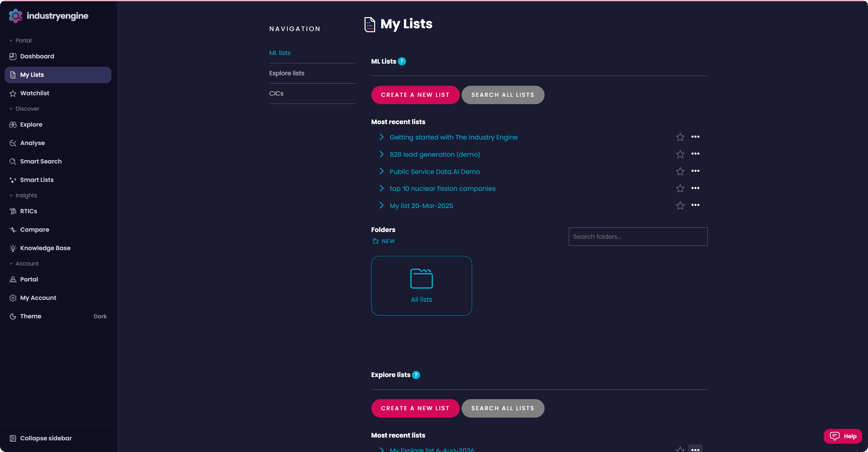Open Getting started with The Industry Engine list
The width and height of the screenshot is (868, 452).
[454, 137]
